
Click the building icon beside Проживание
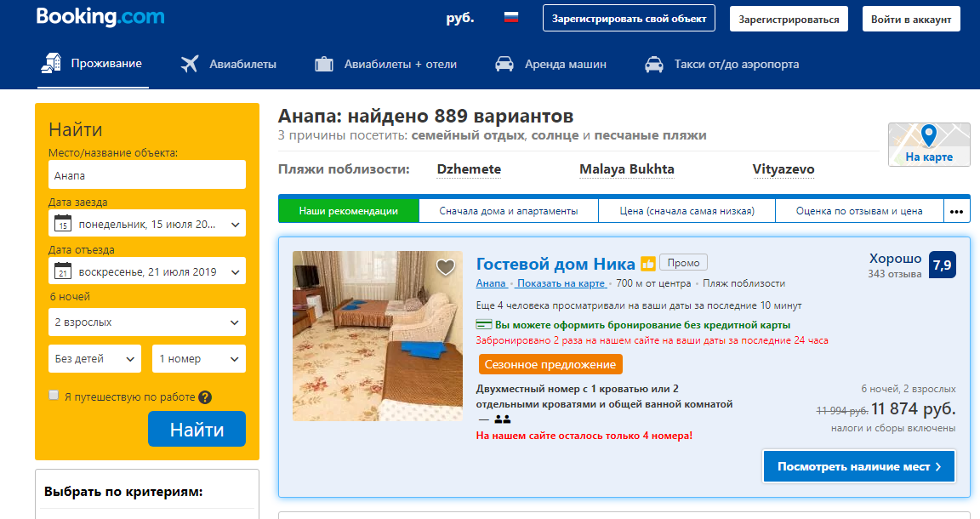[x=51, y=63]
